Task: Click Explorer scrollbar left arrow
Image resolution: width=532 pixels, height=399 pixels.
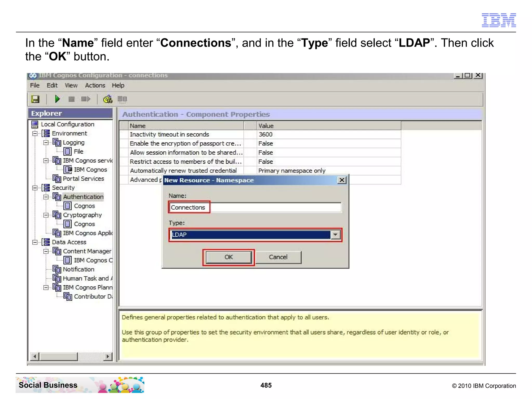Action: point(35,356)
